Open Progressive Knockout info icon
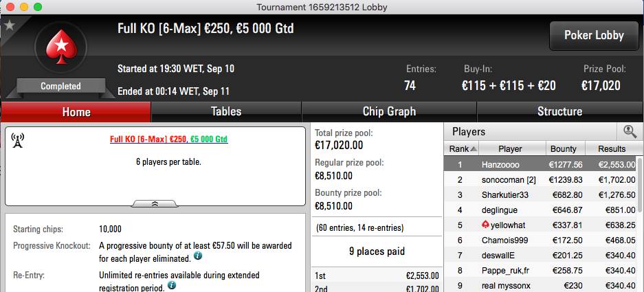The width and height of the screenshot is (644, 292). tap(197, 256)
